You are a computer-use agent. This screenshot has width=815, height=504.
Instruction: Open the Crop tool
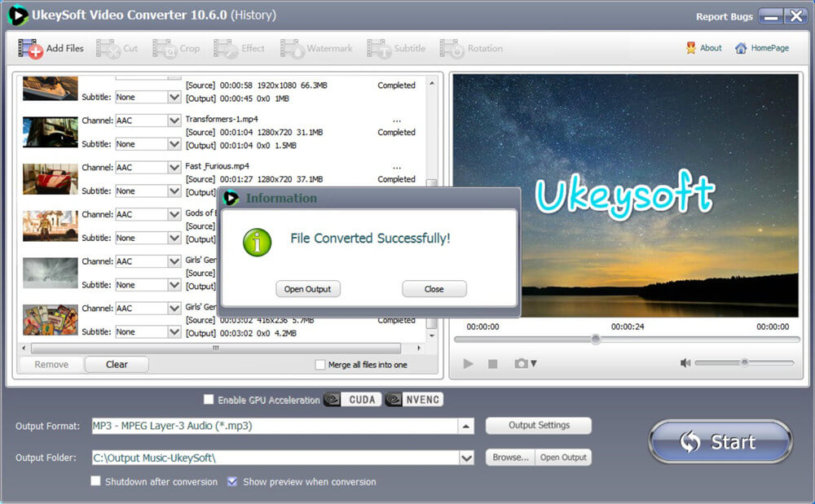[x=176, y=48]
